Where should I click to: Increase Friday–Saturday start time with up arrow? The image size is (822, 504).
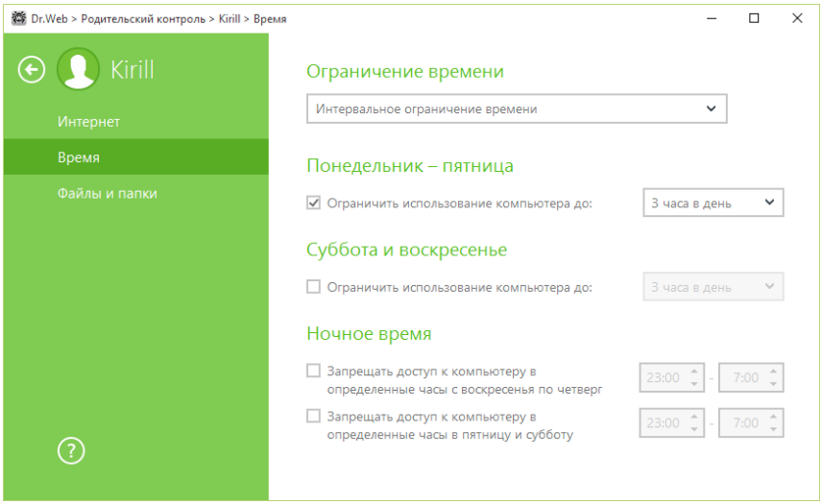(x=694, y=417)
